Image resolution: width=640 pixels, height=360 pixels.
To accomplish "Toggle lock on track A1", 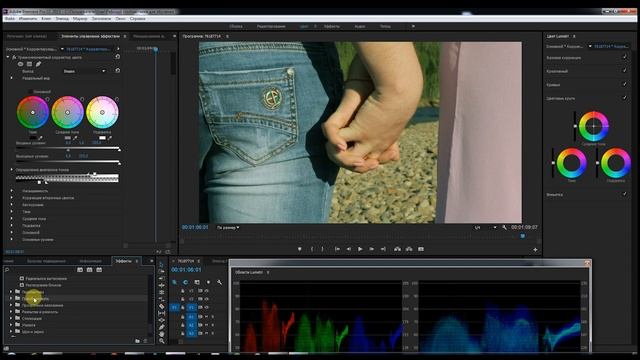I will pyautogui.click(x=182, y=317).
